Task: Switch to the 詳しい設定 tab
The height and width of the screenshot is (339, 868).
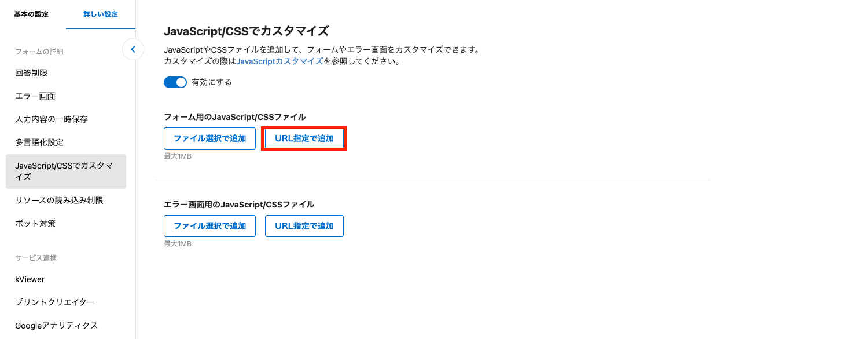Action: coord(101,14)
